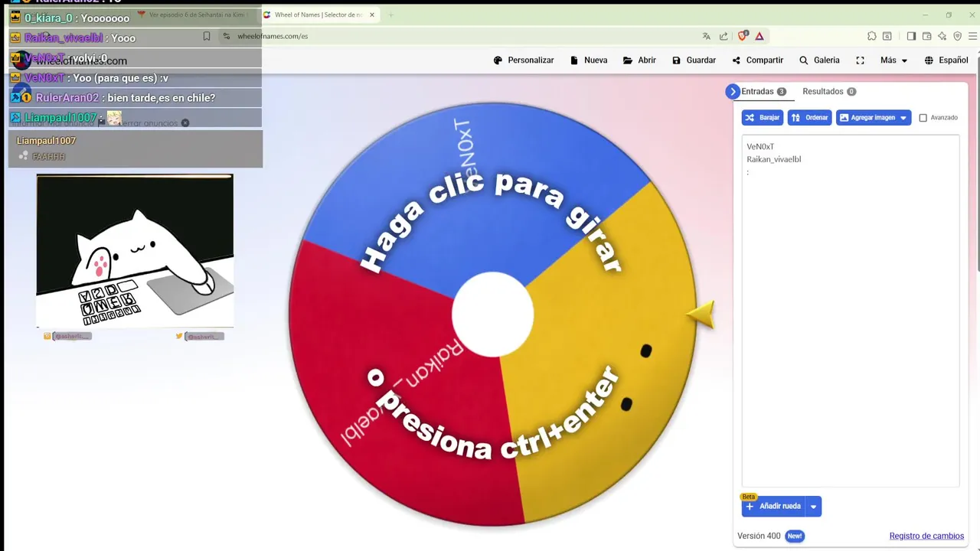Click Añadir rueda button
The image size is (980, 551).
pyautogui.click(x=773, y=506)
